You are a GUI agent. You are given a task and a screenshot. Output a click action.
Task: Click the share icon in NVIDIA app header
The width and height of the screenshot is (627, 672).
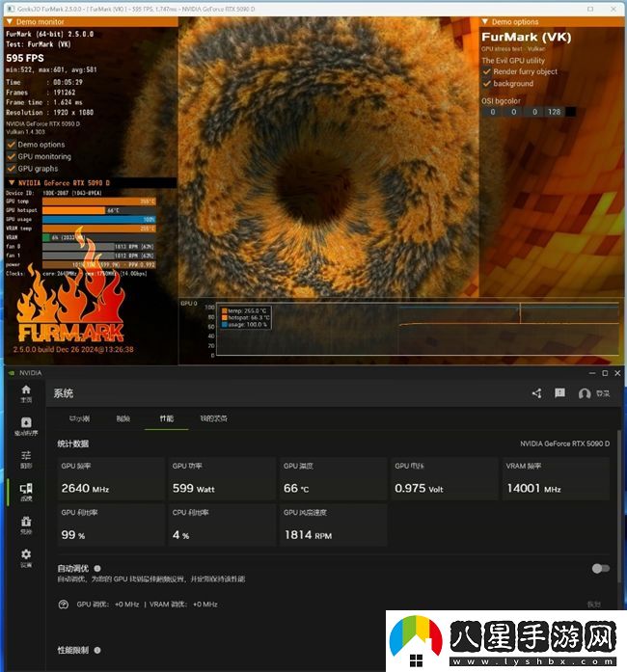pos(536,393)
